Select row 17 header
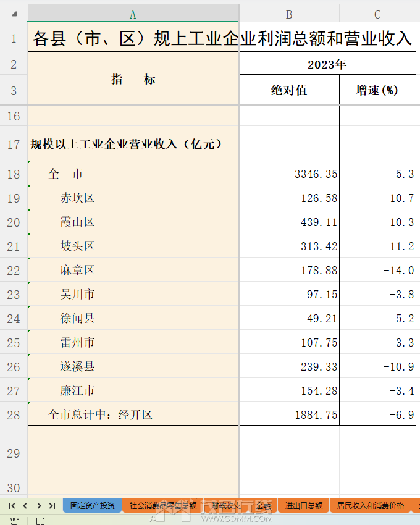The height and width of the screenshot is (525, 420). [14, 145]
